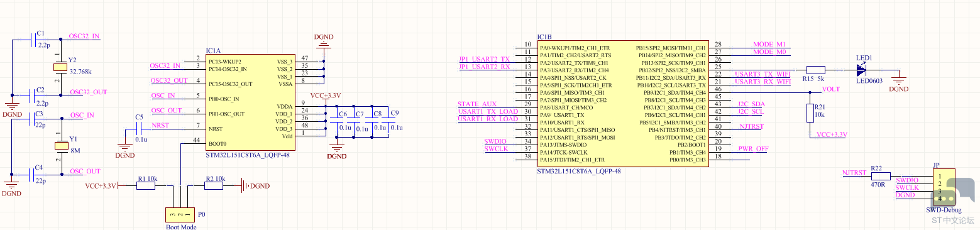
Task: Select the VDDA pin name in IC1A
Action: tap(284, 107)
